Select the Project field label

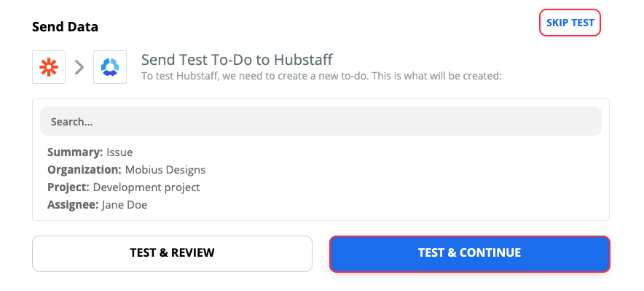[x=68, y=187]
